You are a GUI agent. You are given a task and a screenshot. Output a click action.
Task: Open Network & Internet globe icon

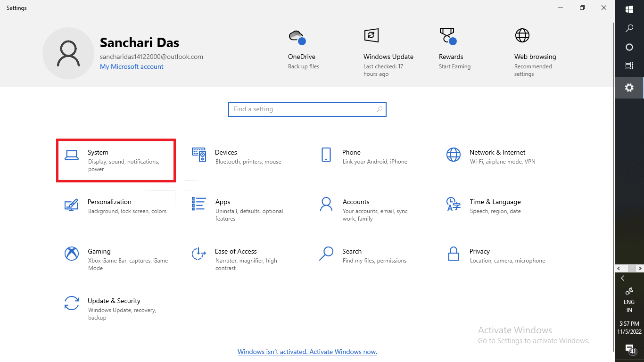click(x=453, y=155)
